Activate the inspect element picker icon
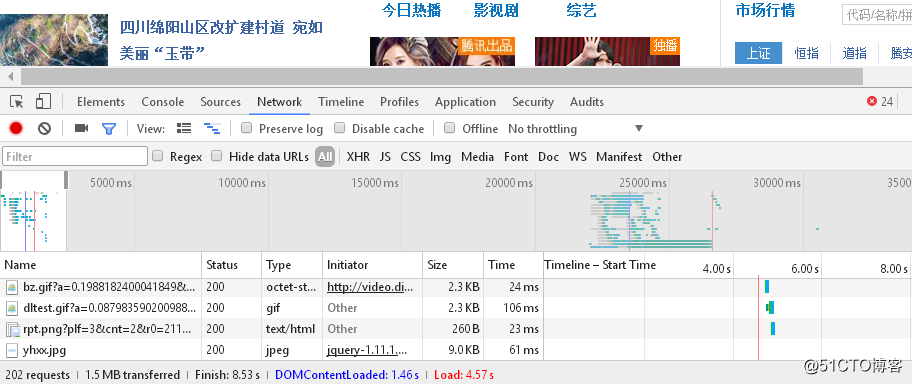912x384 pixels. (17, 102)
